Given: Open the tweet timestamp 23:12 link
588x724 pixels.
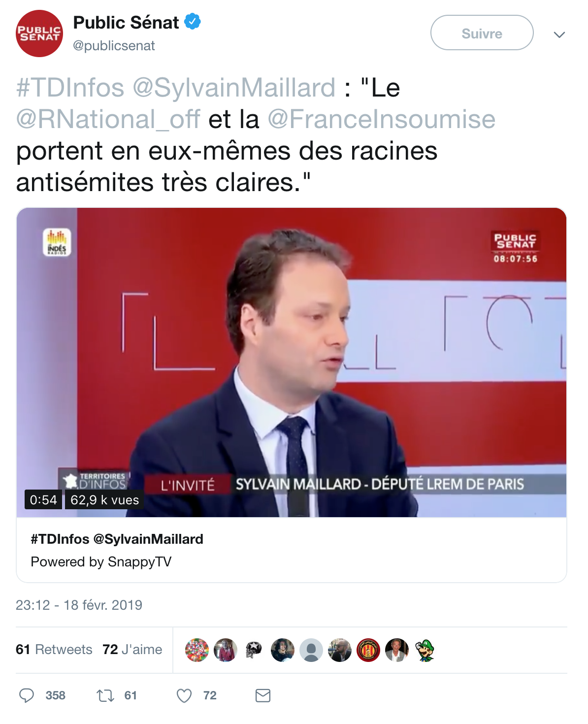Looking at the screenshot, I should (79, 605).
